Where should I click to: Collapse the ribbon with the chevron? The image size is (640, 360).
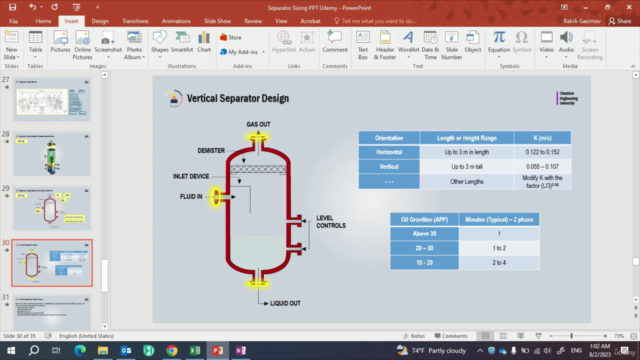point(633,66)
